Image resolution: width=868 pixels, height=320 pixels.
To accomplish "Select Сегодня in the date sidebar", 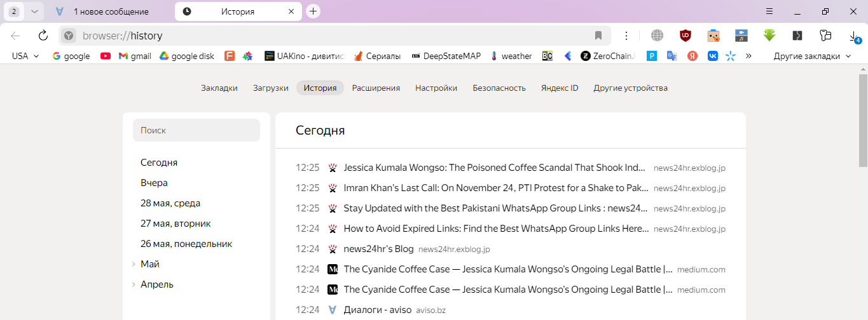I will (159, 163).
